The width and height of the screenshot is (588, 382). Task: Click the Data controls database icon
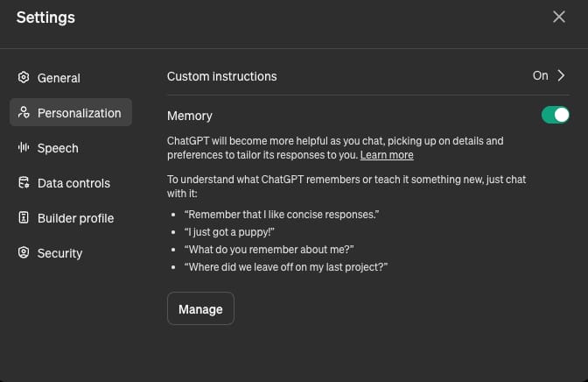pyautogui.click(x=24, y=183)
